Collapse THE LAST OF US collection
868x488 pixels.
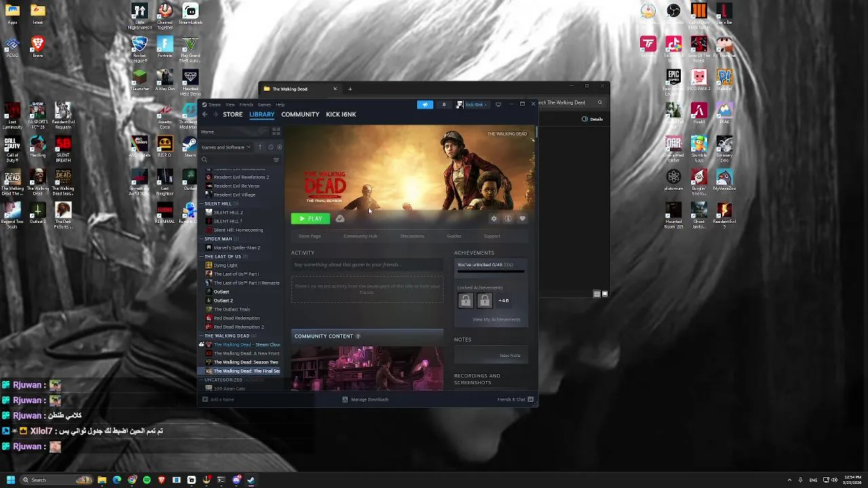click(201, 256)
